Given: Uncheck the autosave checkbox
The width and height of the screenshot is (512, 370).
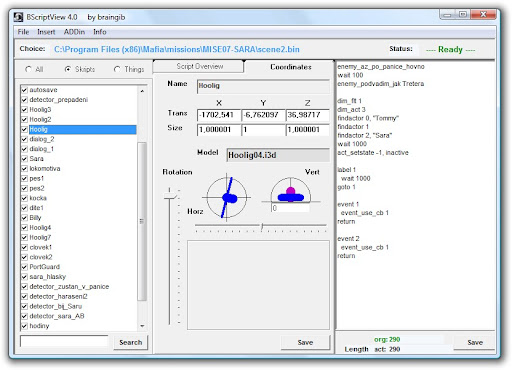Looking at the screenshot, I should click(24, 90).
